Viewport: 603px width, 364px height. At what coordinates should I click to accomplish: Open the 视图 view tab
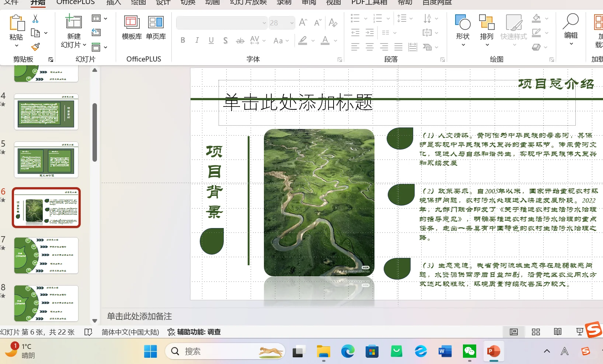[334, 3]
